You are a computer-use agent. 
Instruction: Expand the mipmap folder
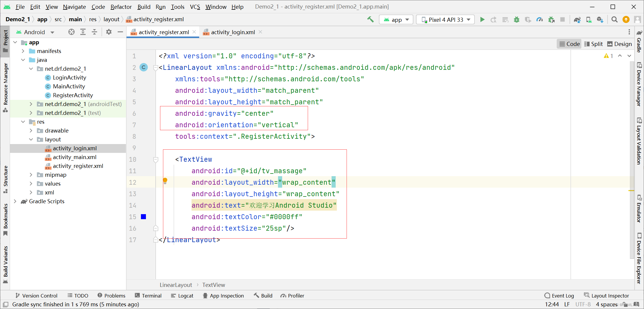[31, 175]
